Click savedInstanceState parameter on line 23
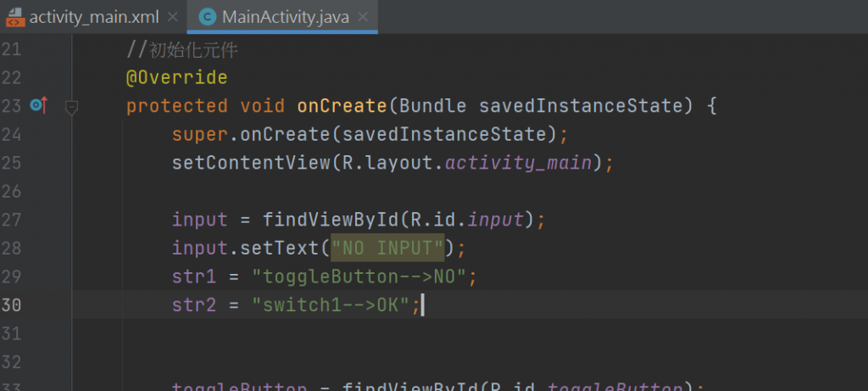Image resolution: width=868 pixels, height=391 pixels. tap(580, 106)
